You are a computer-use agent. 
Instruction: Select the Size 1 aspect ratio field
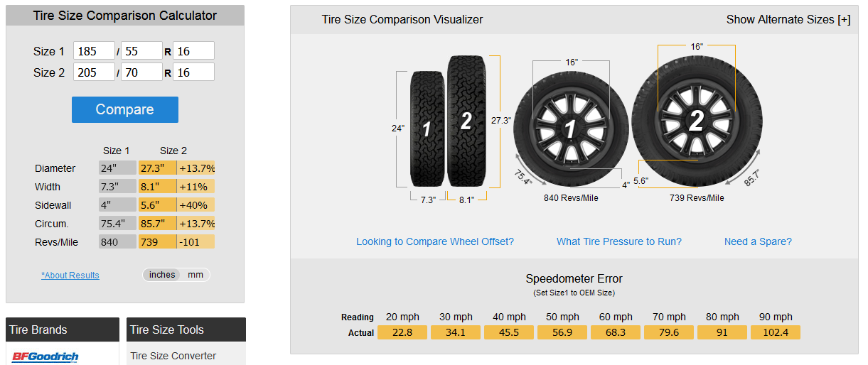142,50
